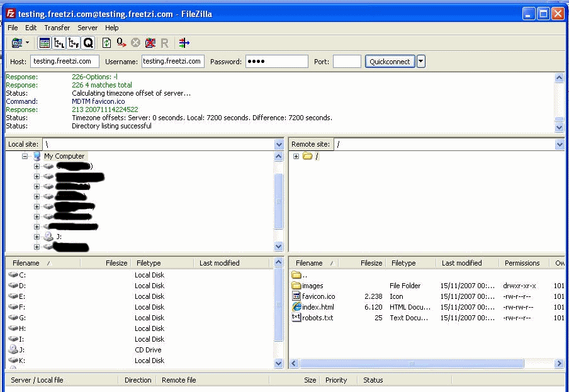This screenshot has width=569, height=392.
Task: Expand remote root folder node
Action: click(x=296, y=156)
